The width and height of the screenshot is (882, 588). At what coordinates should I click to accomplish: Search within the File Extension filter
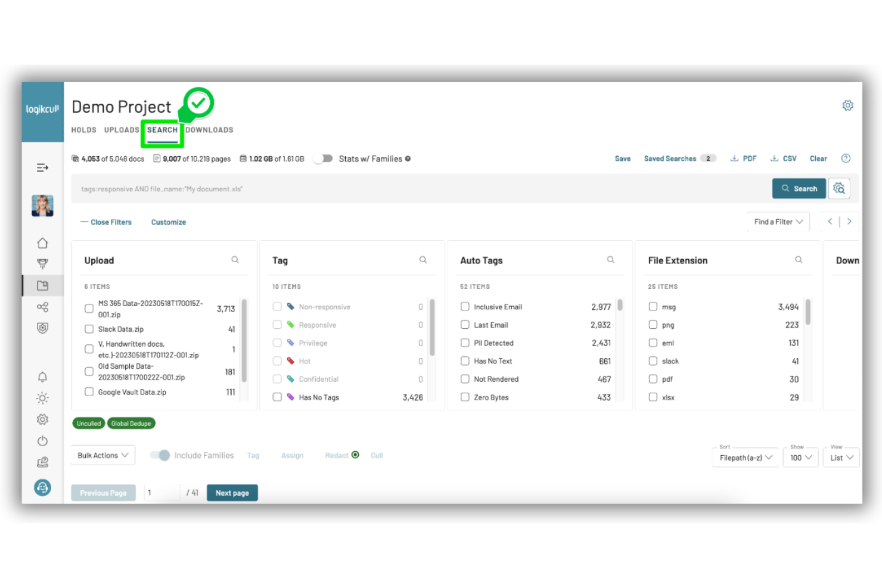(799, 260)
